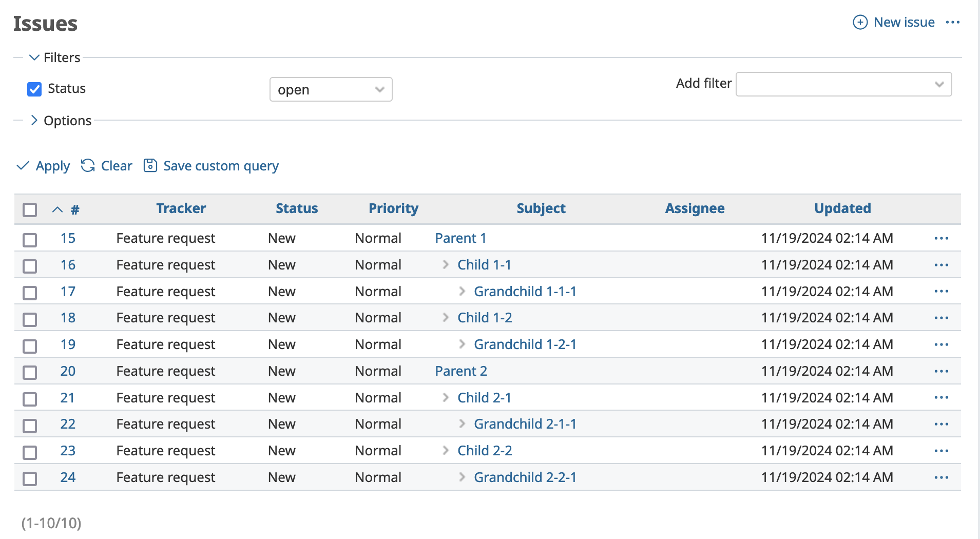Click the Save custom query icon
The height and width of the screenshot is (539, 980).
click(x=149, y=165)
